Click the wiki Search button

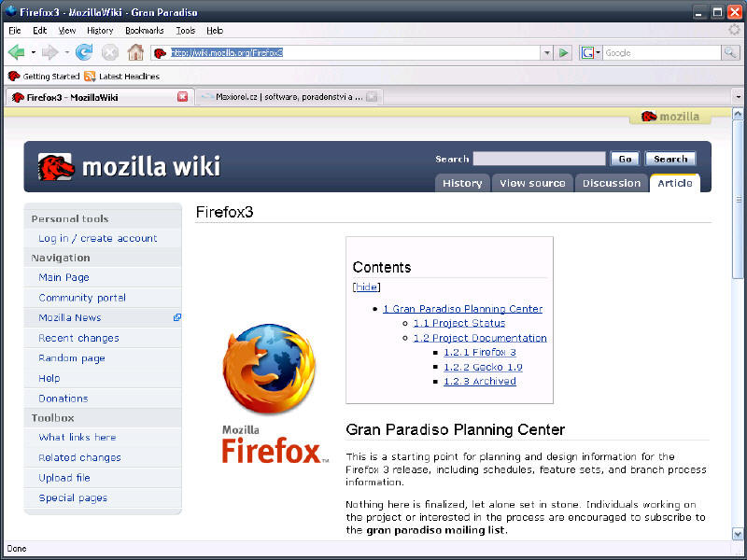[x=670, y=159]
